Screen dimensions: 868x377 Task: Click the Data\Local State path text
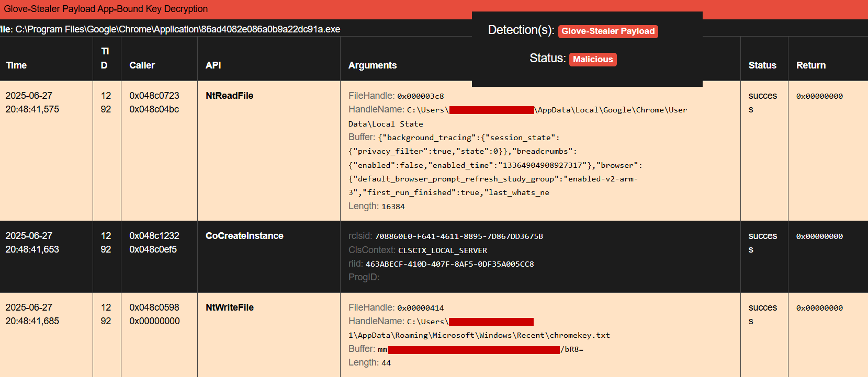tap(386, 124)
